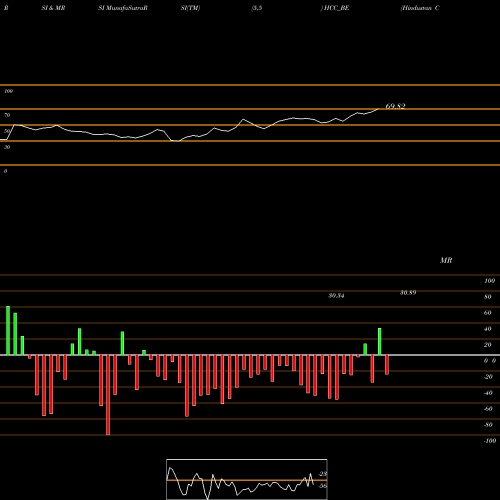The image size is (500, 500).
Task: Click the 39.34 value label
Action: [x=336, y=296]
